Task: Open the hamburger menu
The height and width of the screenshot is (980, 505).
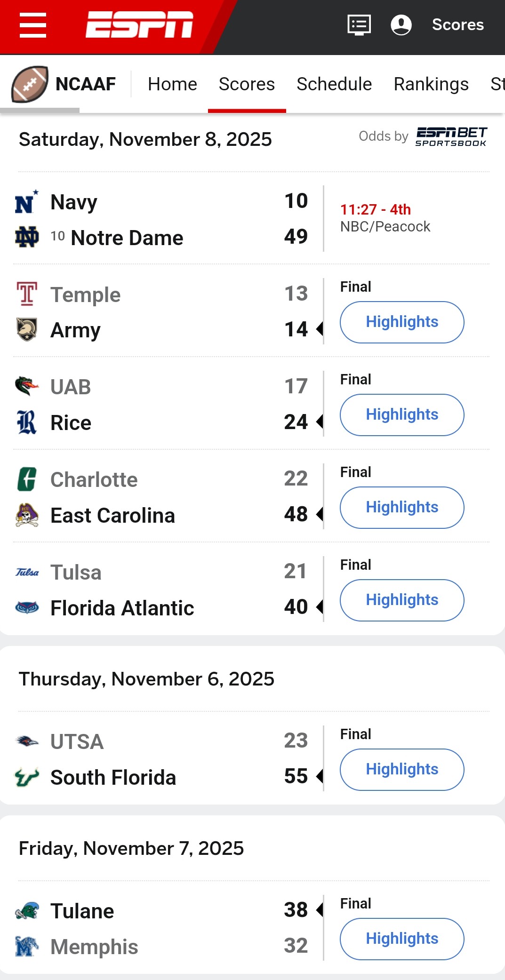Action: 33,25
